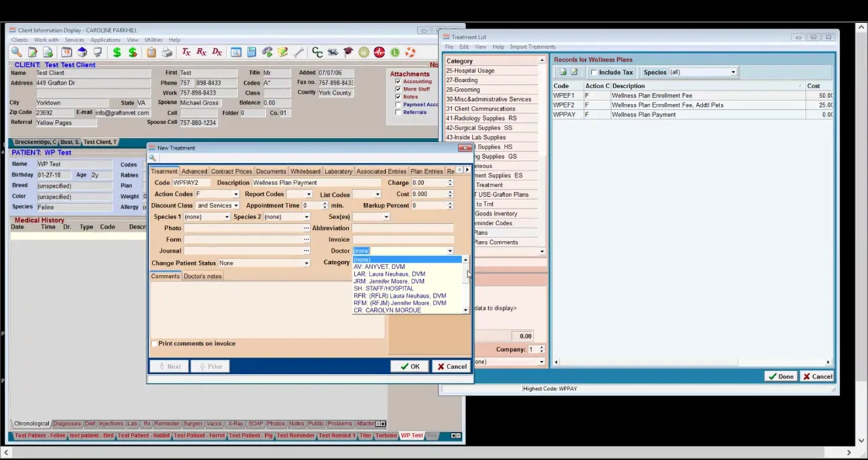Open the Discount Class dropdown
The width and height of the screenshot is (868, 460).
[236, 206]
